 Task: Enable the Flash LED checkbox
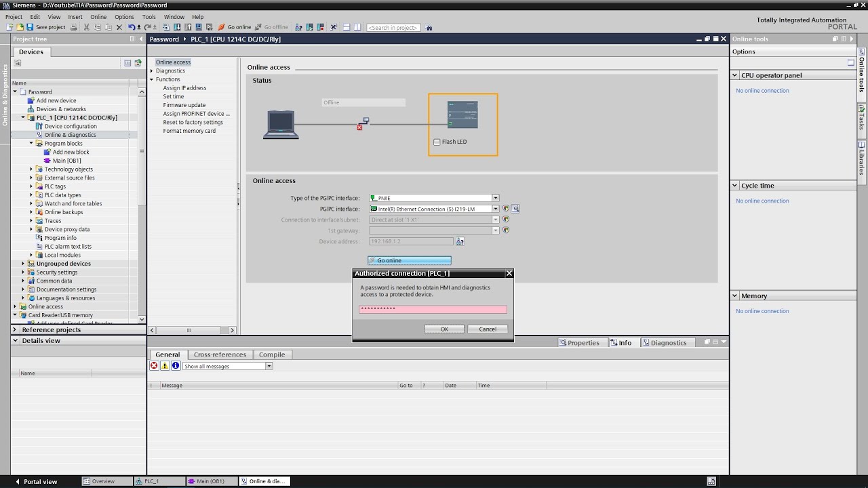437,142
